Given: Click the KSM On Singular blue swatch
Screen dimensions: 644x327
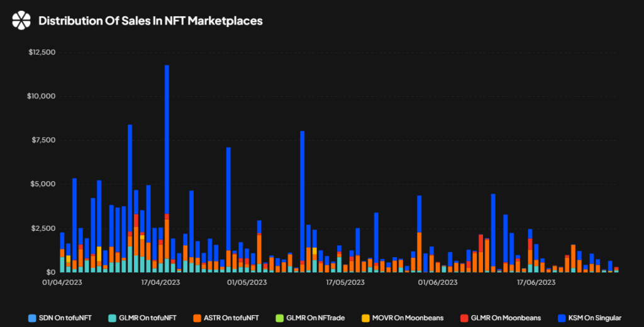Looking at the screenshot, I should click(x=562, y=318).
